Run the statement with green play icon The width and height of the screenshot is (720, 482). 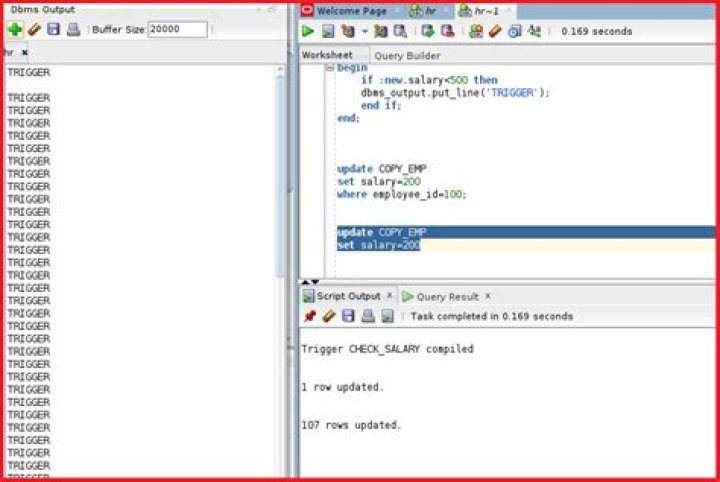pos(308,31)
